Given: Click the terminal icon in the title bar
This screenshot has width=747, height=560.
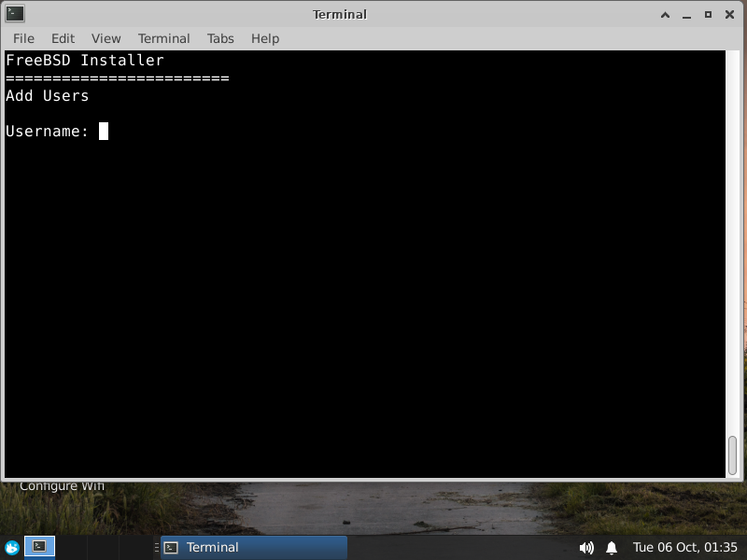Looking at the screenshot, I should [x=15, y=14].
